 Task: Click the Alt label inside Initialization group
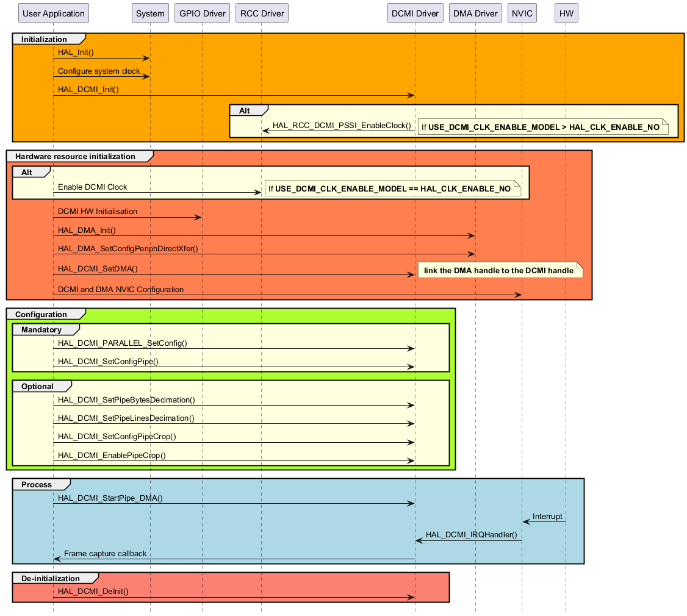pyautogui.click(x=245, y=111)
